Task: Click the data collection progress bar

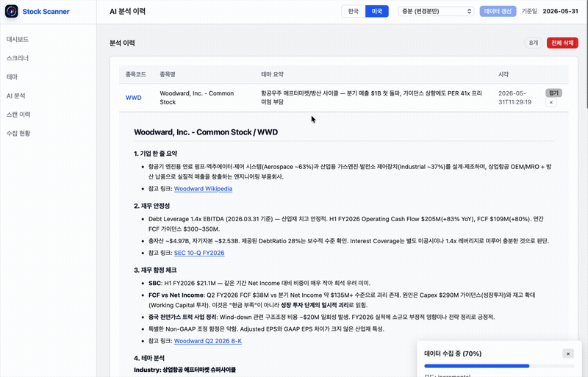Action: (499, 366)
